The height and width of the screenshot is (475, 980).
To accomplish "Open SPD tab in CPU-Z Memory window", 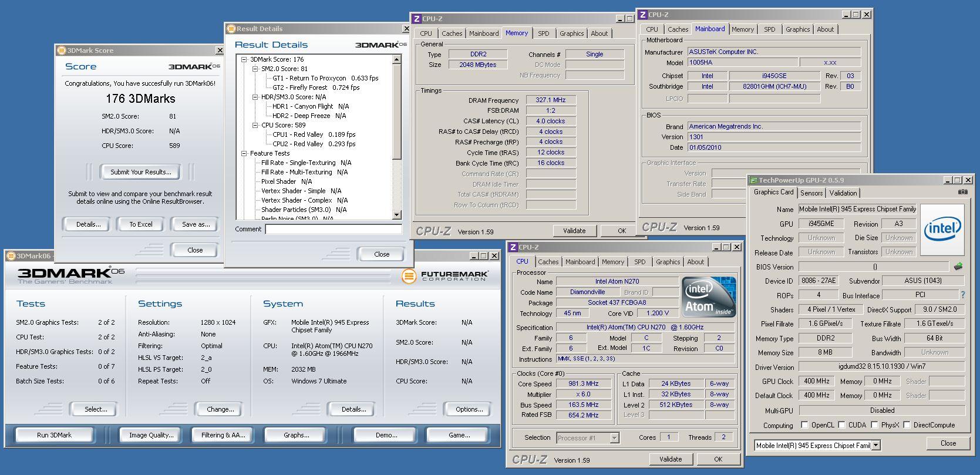I will pyautogui.click(x=544, y=33).
